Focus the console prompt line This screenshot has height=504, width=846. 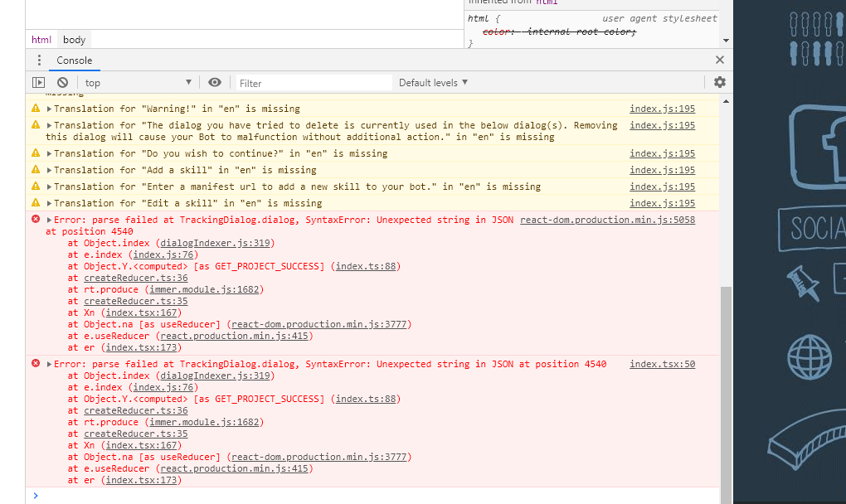click(x=166, y=494)
